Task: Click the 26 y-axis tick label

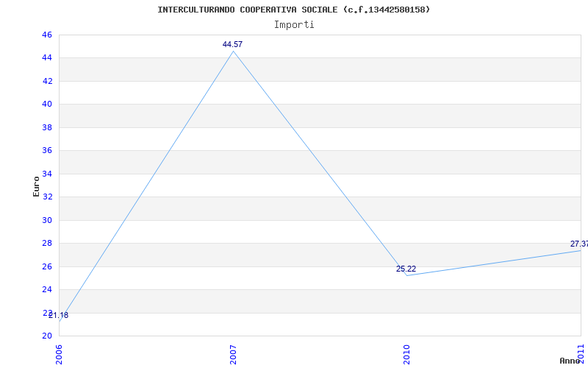Action: click(47, 266)
